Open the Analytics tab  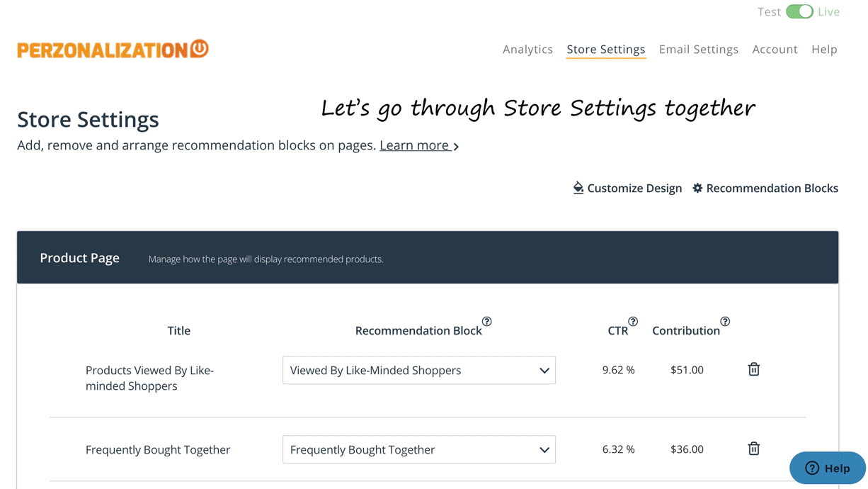[x=527, y=49]
